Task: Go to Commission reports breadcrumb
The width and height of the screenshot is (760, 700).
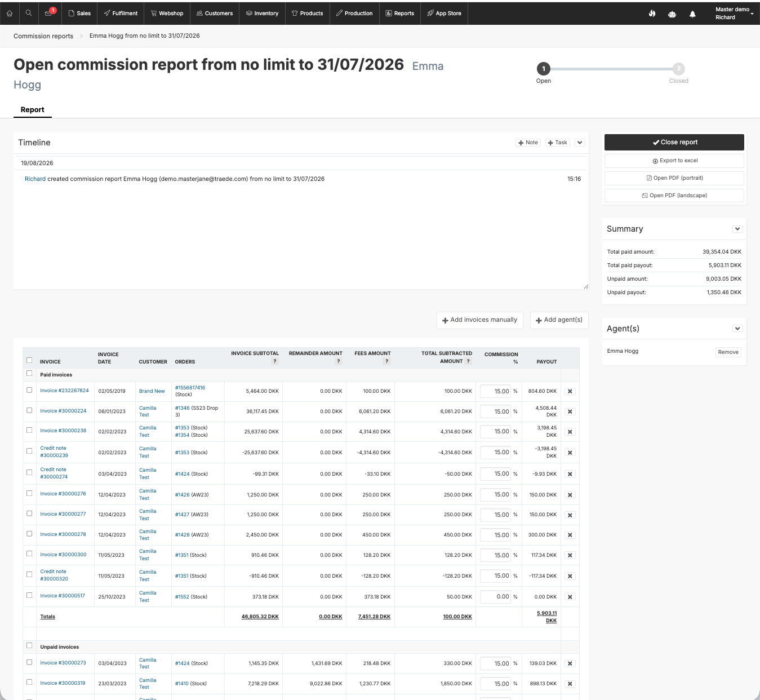Action: point(43,36)
